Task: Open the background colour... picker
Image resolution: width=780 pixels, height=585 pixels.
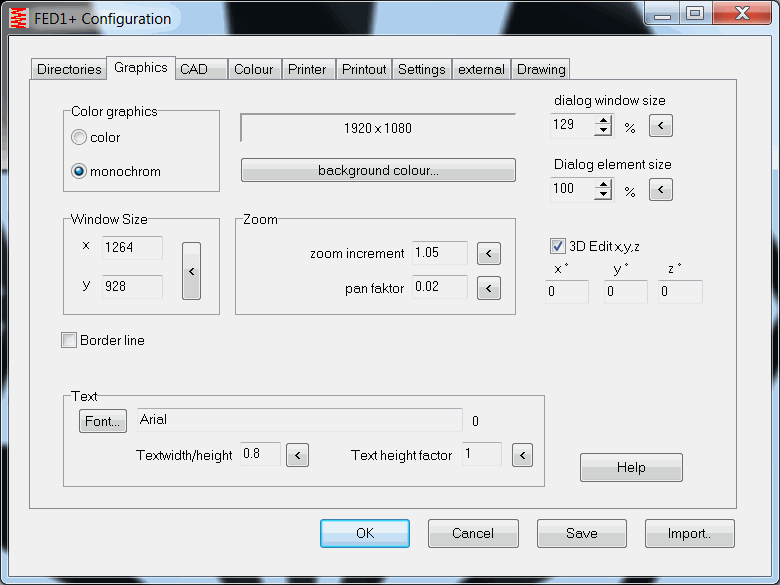Action: pos(378,171)
